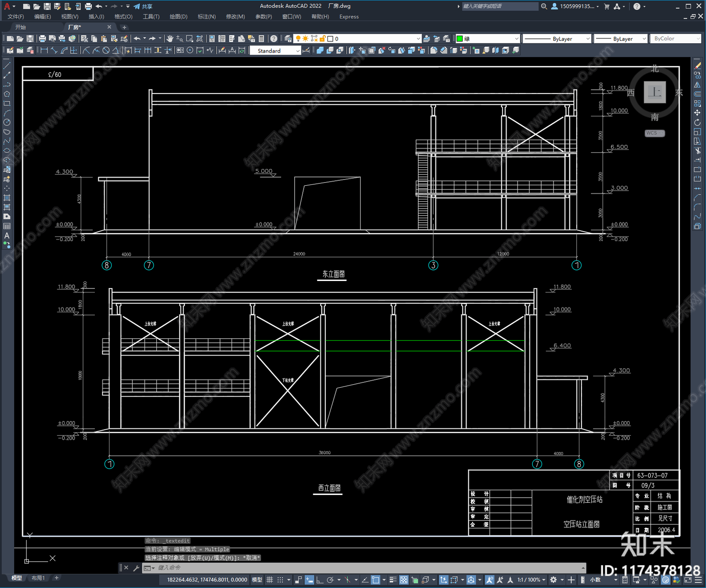
Task: Click the Save icon in quick access toolbar
Action: [47, 6]
